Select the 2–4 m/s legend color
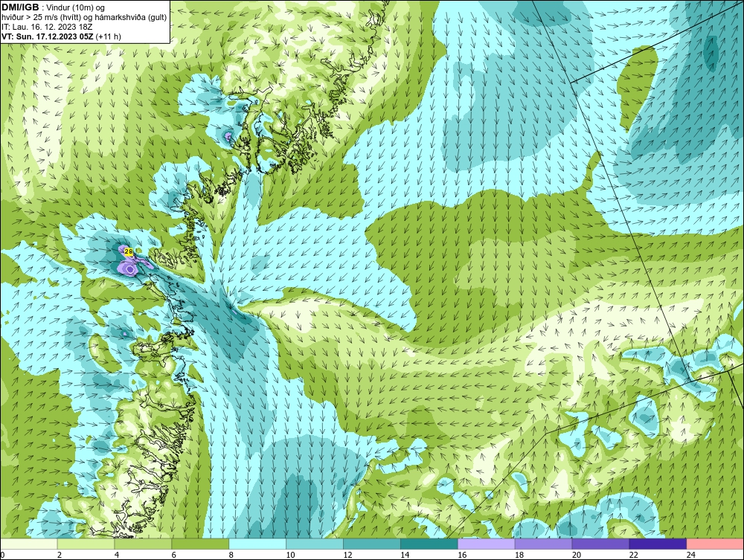 click(x=86, y=544)
